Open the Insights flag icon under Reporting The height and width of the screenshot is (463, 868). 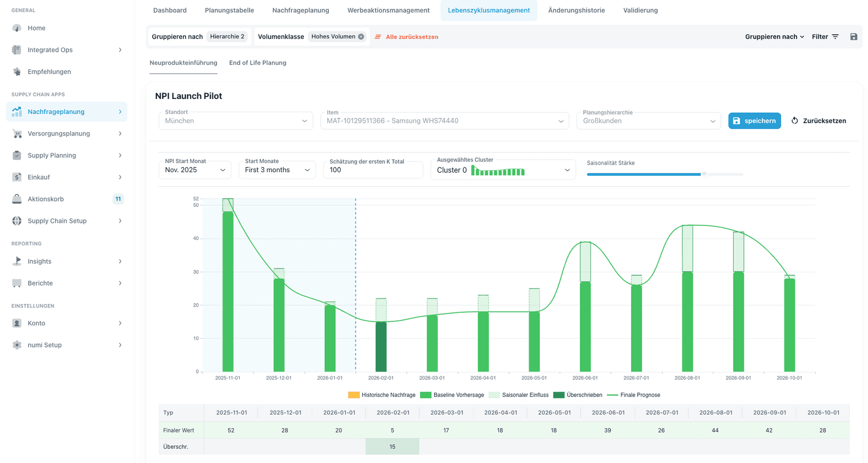click(x=17, y=261)
